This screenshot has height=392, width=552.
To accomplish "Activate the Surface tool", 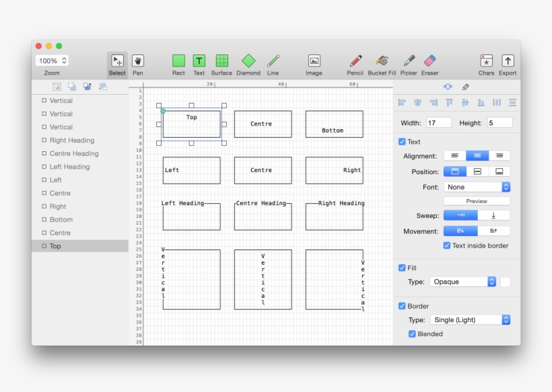I will pyautogui.click(x=223, y=61).
